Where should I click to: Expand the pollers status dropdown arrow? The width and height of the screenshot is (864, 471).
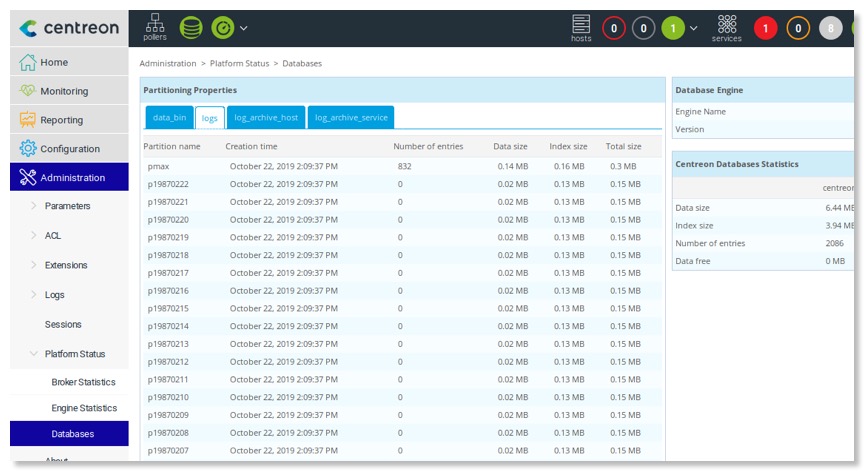click(244, 28)
